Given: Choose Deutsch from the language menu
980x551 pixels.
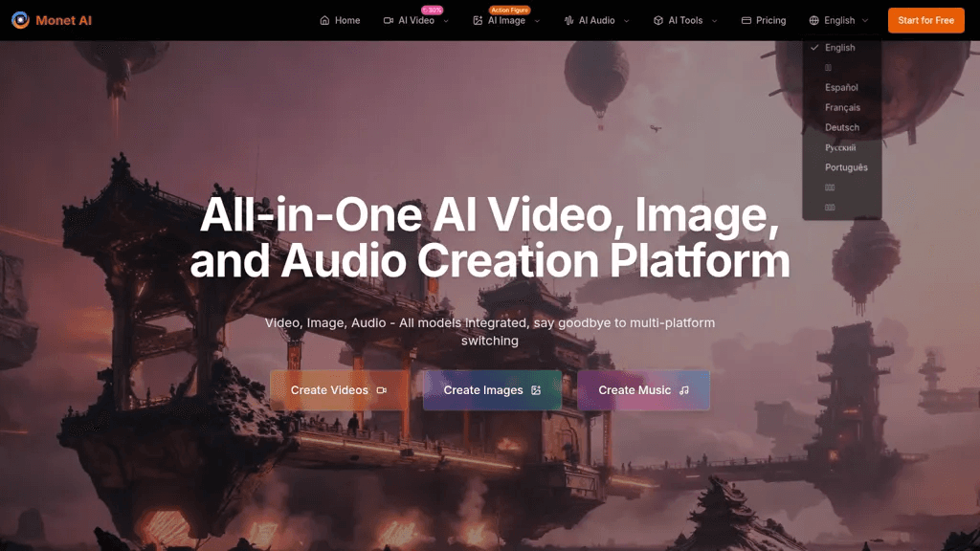Looking at the screenshot, I should pos(842,127).
